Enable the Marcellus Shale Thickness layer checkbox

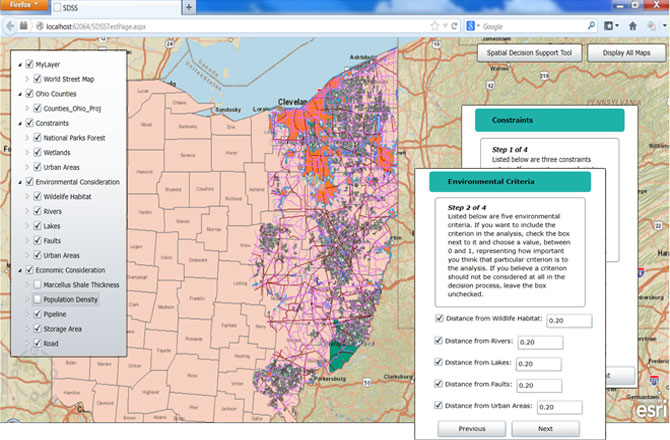(x=38, y=284)
